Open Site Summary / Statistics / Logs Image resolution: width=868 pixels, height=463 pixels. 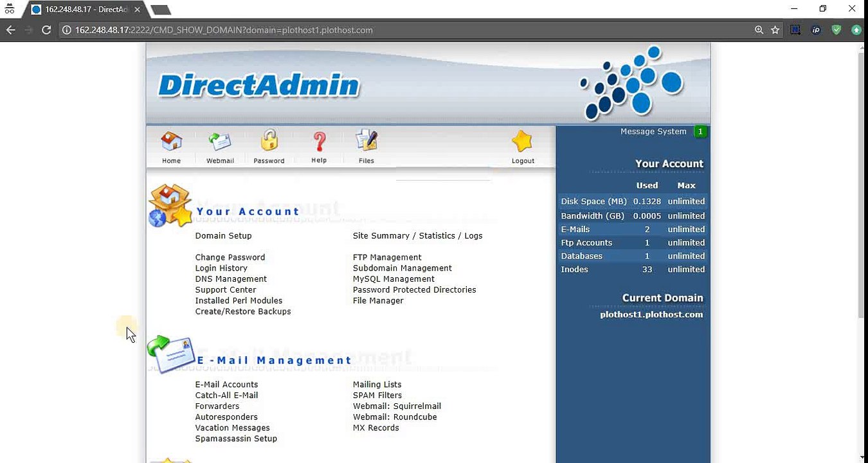417,236
